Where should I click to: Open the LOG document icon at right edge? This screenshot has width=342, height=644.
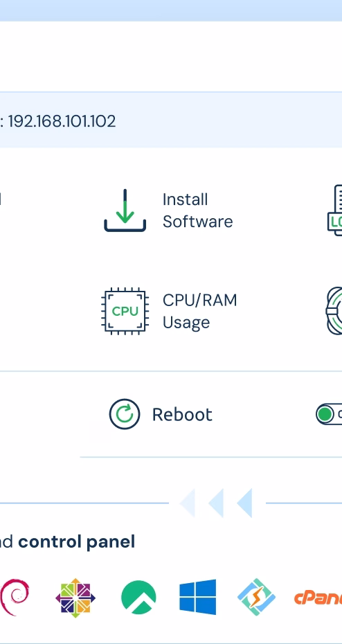tap(335, 211)
